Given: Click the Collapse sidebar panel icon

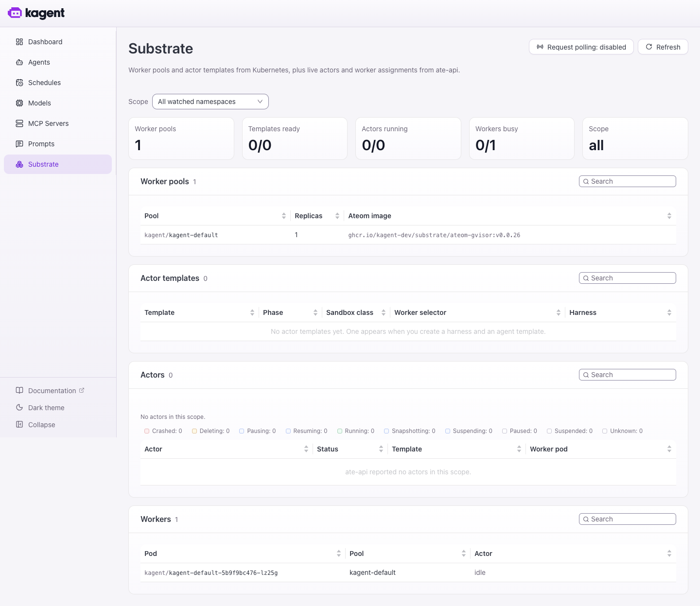Looking at the screenshot, I should [19, 424].
